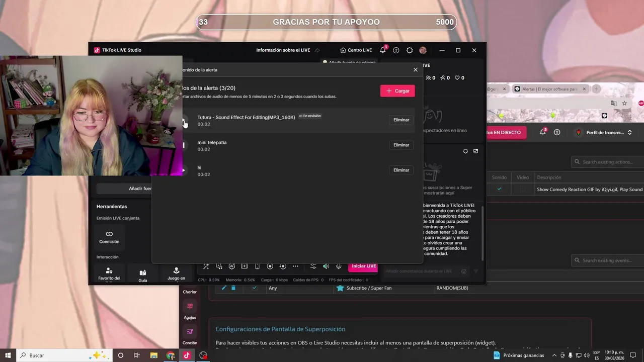Toggle checkbox for Subscribe / Super Fan event
This screenshot has width=644, height=362.
[255, 288]
